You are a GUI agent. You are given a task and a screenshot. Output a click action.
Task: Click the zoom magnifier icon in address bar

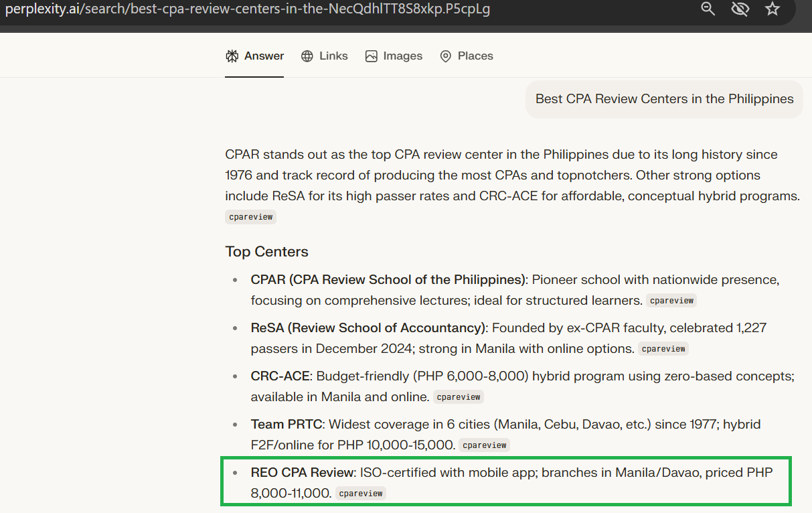pyautogui.click(x=708, y=9)
